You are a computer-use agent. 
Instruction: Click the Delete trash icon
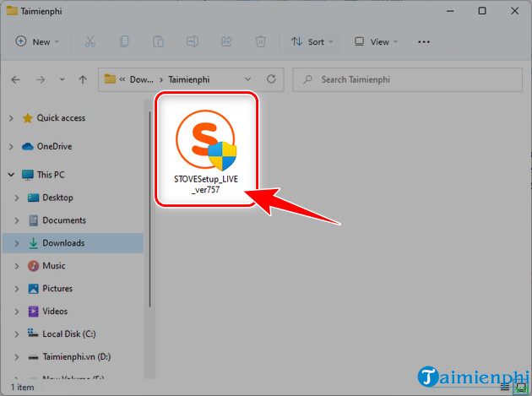[x=260, y=41]
